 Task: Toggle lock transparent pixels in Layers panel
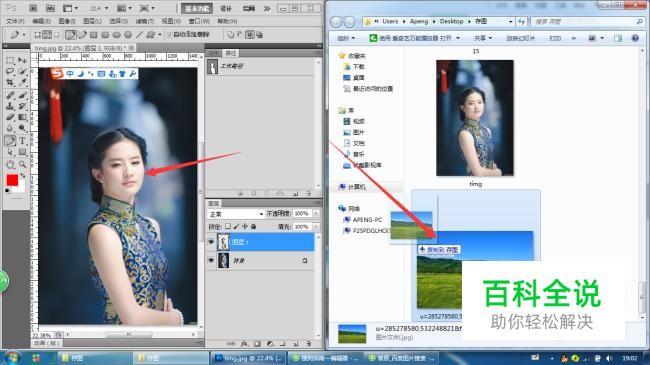pos(228,226)
